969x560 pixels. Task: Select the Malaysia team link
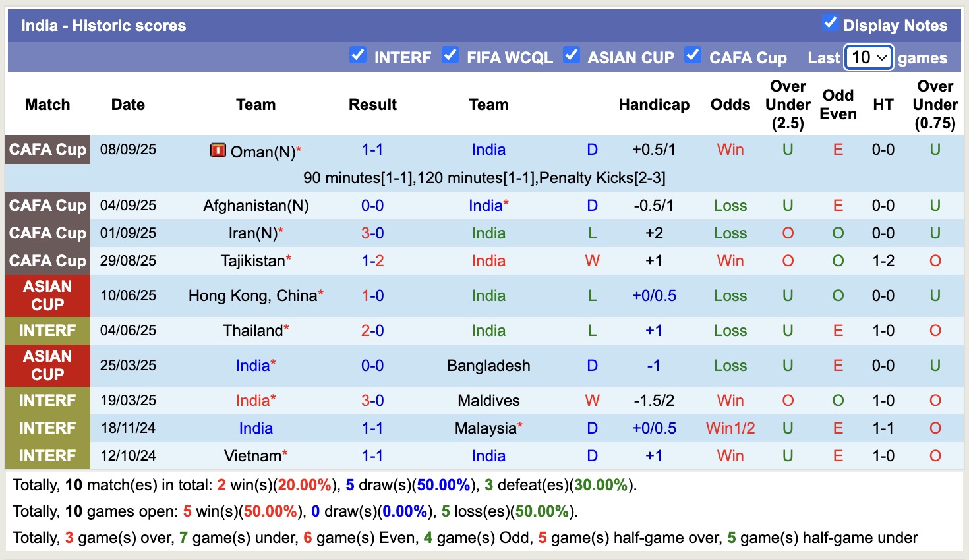[485, 428]
